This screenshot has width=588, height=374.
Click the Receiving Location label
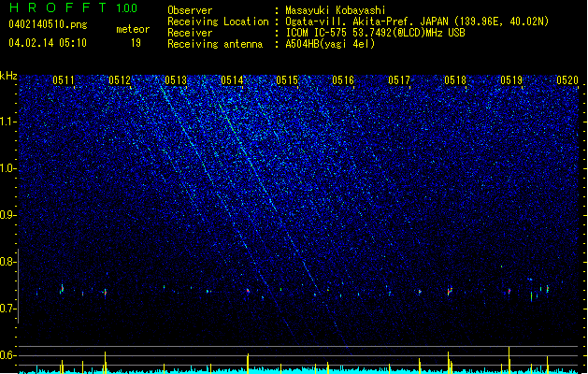(x=218, y=22)
